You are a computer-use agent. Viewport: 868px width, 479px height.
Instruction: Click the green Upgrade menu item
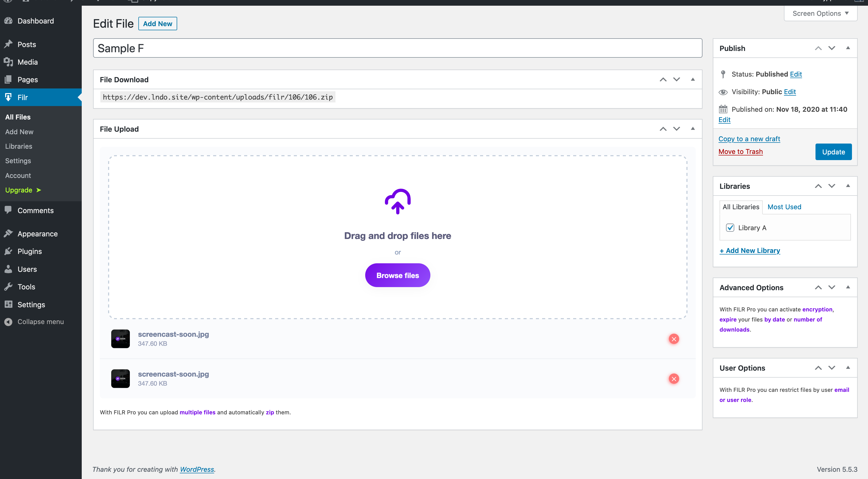tap(23, 190)
